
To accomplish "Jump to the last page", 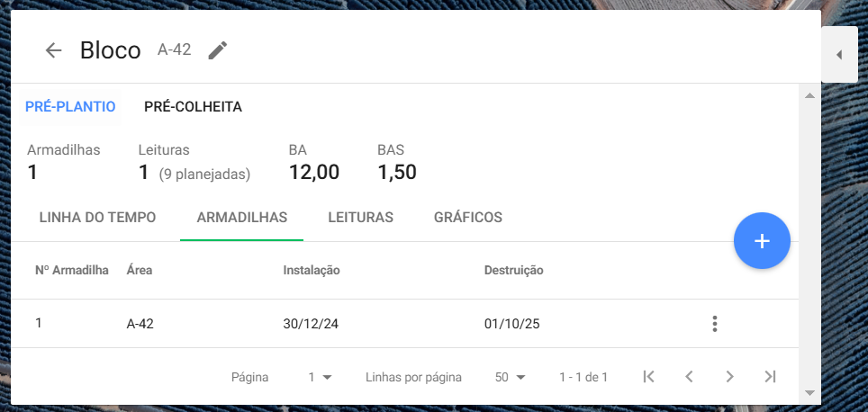I will pyautogui.click(x=770, y=377).
